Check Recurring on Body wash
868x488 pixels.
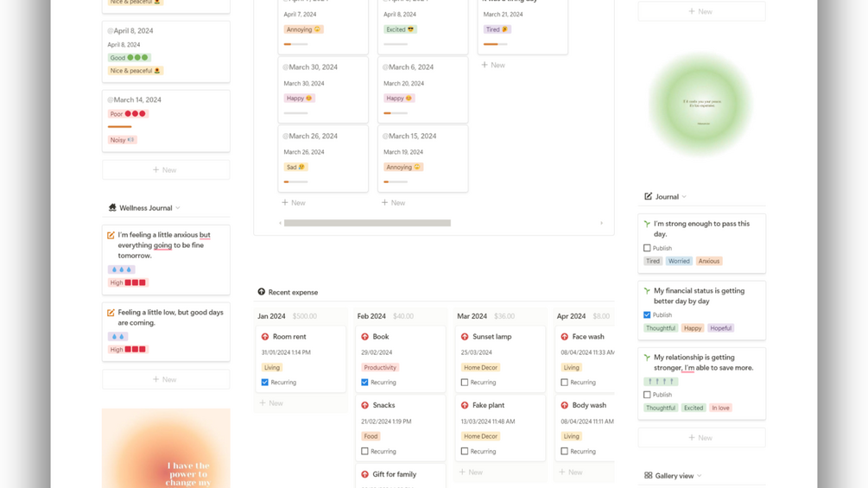pos(564,452)
